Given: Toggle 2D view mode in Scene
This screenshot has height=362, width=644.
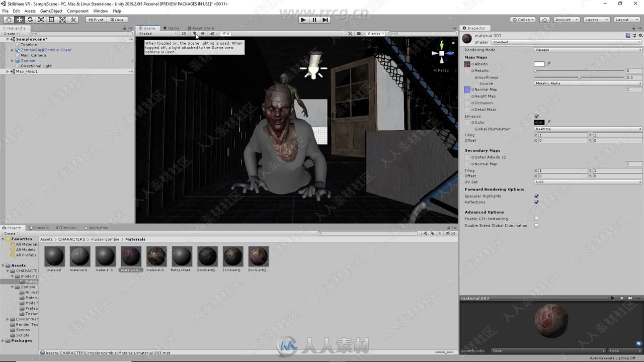Looking at the screenshot, I should (x=184, y=34).
